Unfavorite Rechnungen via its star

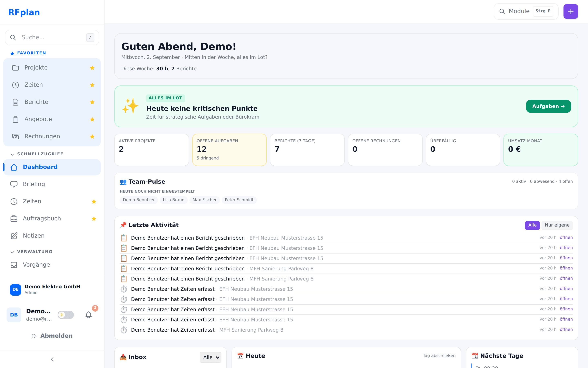click(92, 137)
